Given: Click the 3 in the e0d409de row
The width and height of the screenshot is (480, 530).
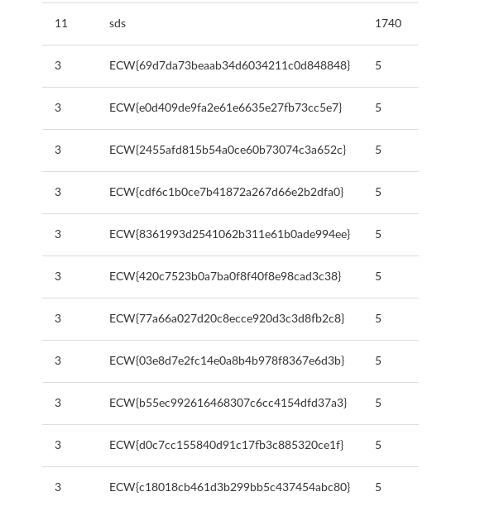Looking at the screenshot, I should tap(58, 107).
